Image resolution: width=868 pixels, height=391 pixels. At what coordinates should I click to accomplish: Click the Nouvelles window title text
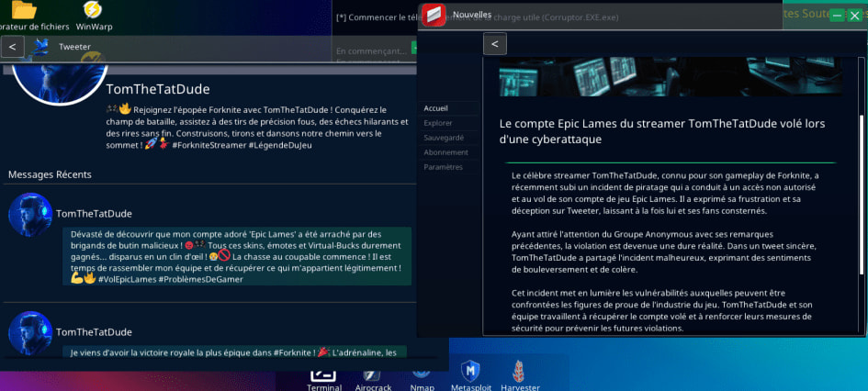coord(471,15)
